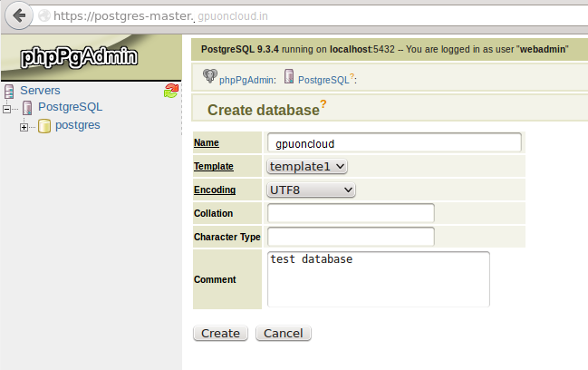The height and width of the screenshot is (370, 588).
Task: Click the phpPgAdmin elephant icon in breadcrumb
Action: 210,79
